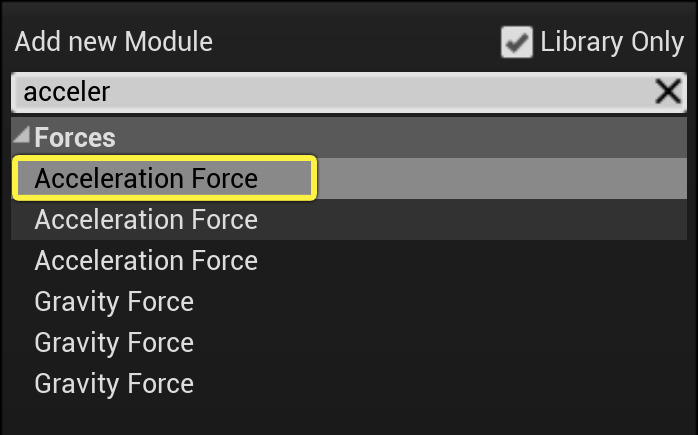The width and height of the screenshot is (698, 435).
Task: Click the Library Only label text
Action: click(611, 43)
